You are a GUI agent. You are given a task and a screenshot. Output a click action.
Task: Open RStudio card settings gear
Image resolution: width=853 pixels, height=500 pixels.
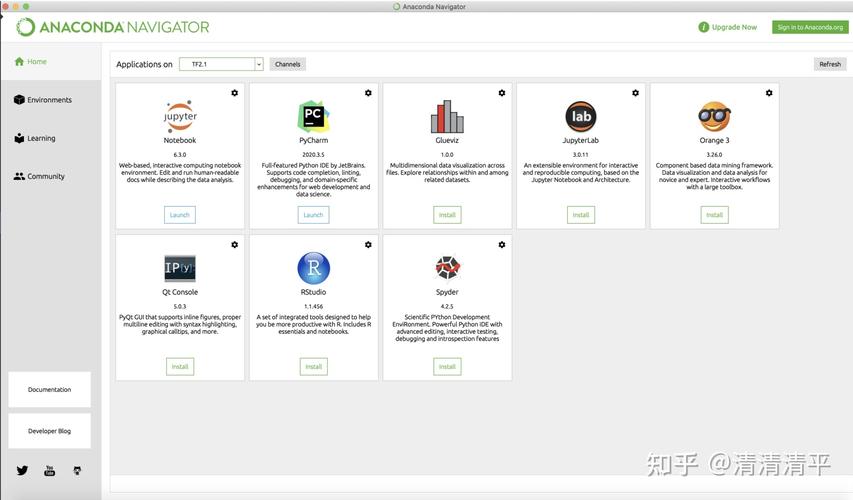(368, 245)
